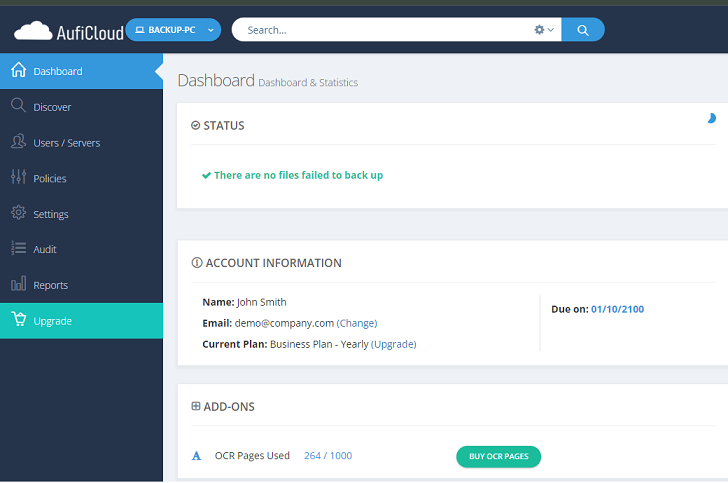This screenshot has width=728, height=483.
Task: Click the 264 / 1000 OCR usage value
Action: pyautogui.click(x=328, y=456)
